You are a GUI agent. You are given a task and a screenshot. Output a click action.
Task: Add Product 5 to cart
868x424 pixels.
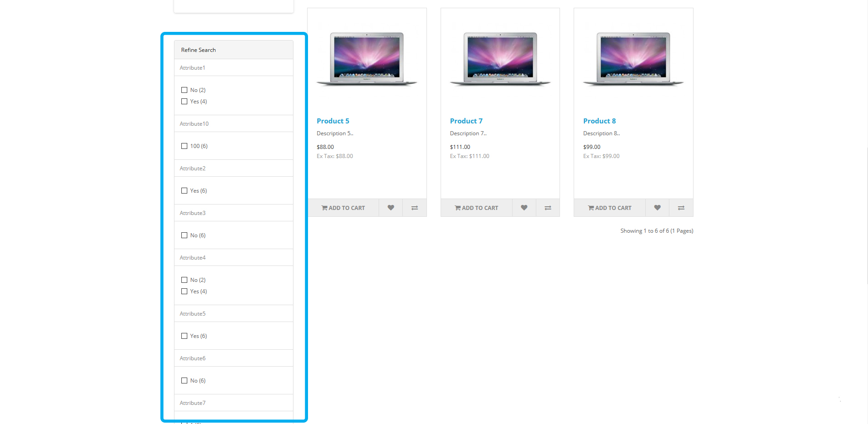point(343,208)
